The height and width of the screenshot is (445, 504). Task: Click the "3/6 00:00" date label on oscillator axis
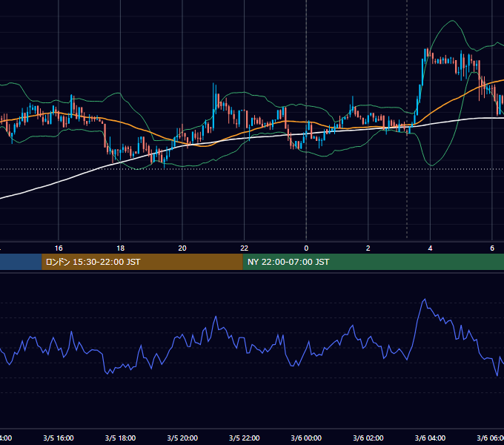pyautogui.click(x=306, y=438)
